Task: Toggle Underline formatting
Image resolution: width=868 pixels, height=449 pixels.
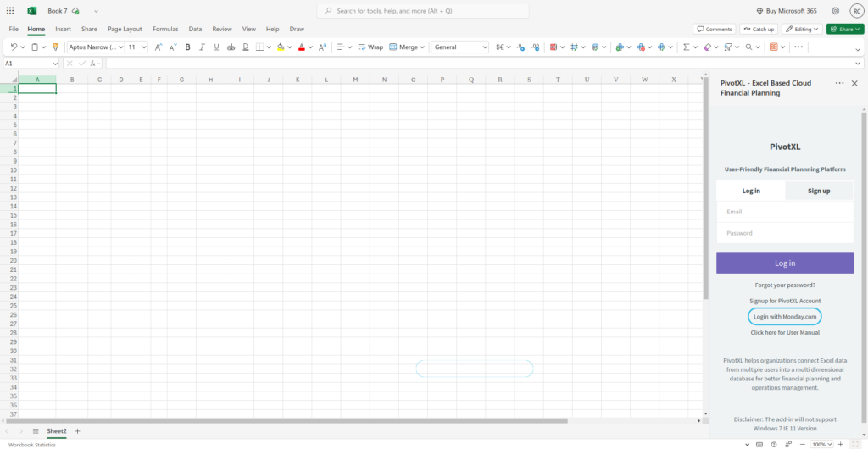Action: pyautogui.click(x=216, y=47)
